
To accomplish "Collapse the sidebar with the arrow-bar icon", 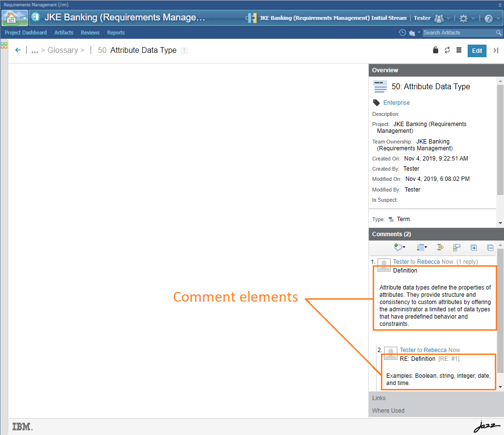I will 496,50.
